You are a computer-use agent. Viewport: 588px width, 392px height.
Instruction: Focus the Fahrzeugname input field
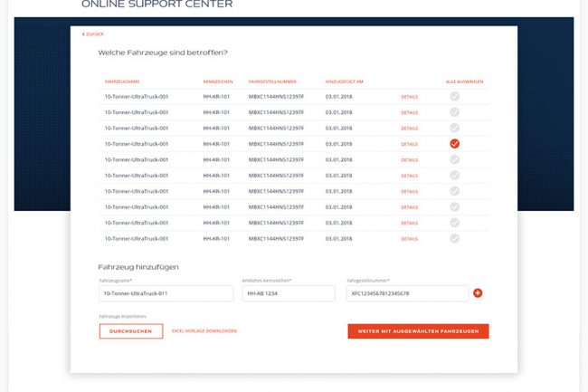166,293
